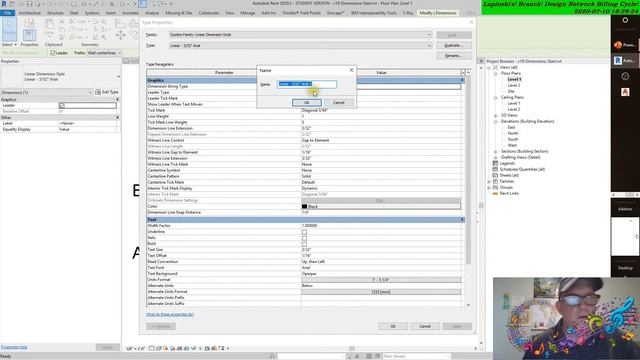Screen dimensions: 640x360
Task: Open 'What do these properties do?' link
Action: [170, 314]
